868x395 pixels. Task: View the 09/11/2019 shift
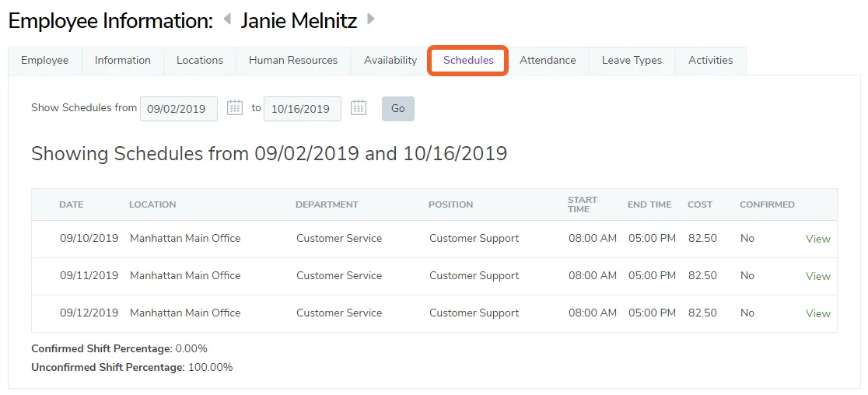(817, 276)
